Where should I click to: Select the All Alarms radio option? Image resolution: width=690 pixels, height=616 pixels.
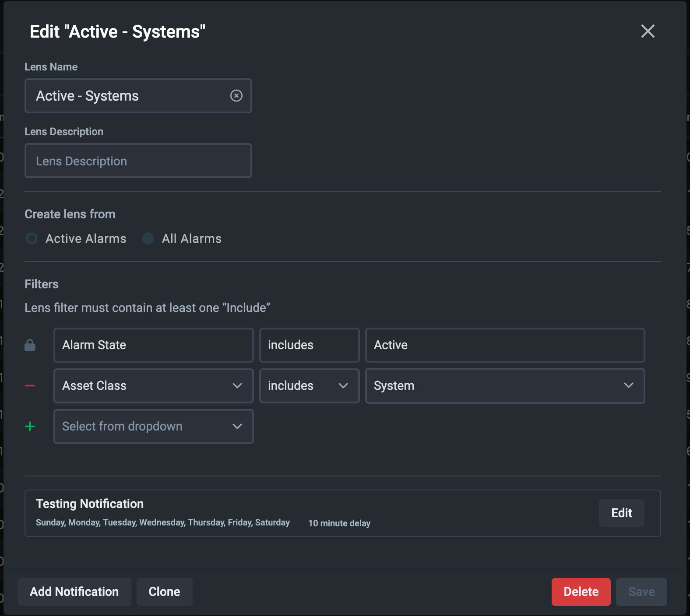point(148,238)
